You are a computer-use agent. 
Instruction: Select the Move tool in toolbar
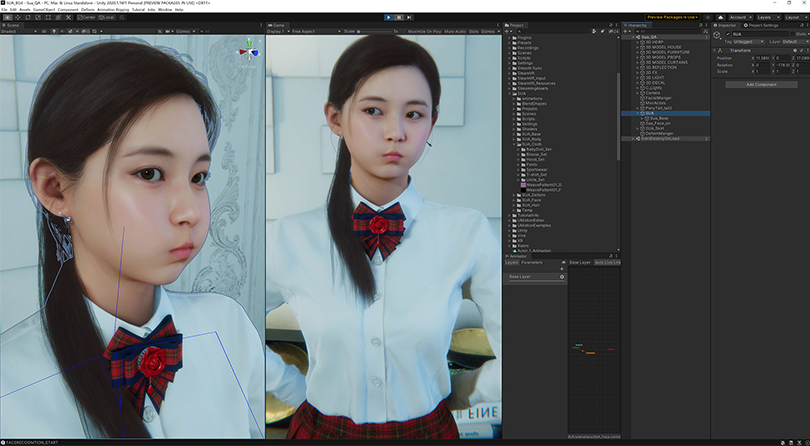tap(17, 17)
